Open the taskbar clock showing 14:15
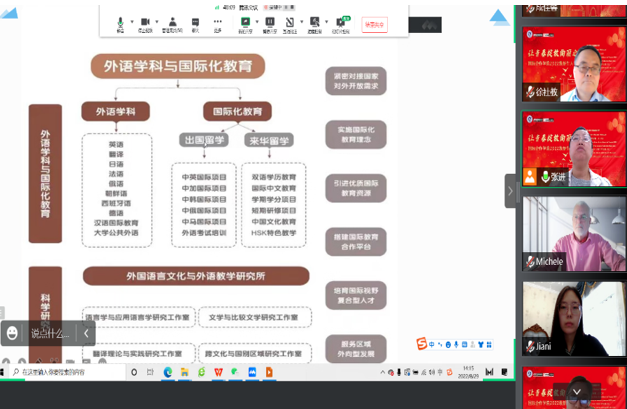 pos(468,372)
